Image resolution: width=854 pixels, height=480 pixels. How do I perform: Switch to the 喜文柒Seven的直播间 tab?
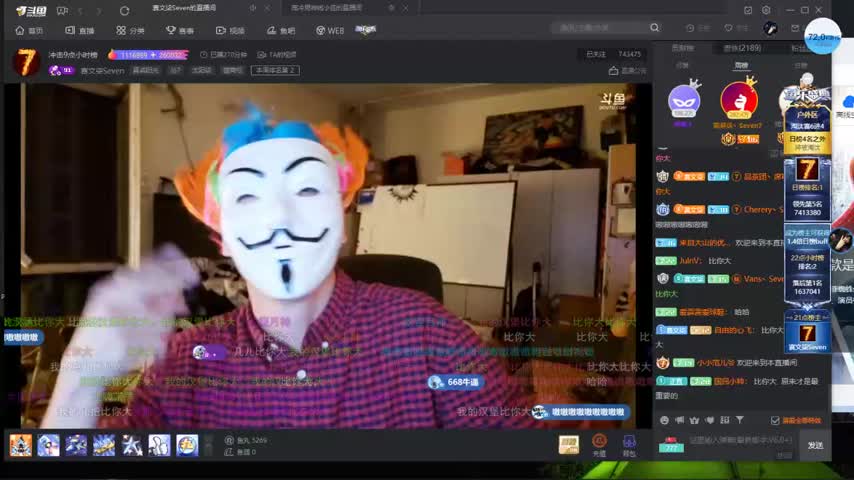click(x=184, y=8)
